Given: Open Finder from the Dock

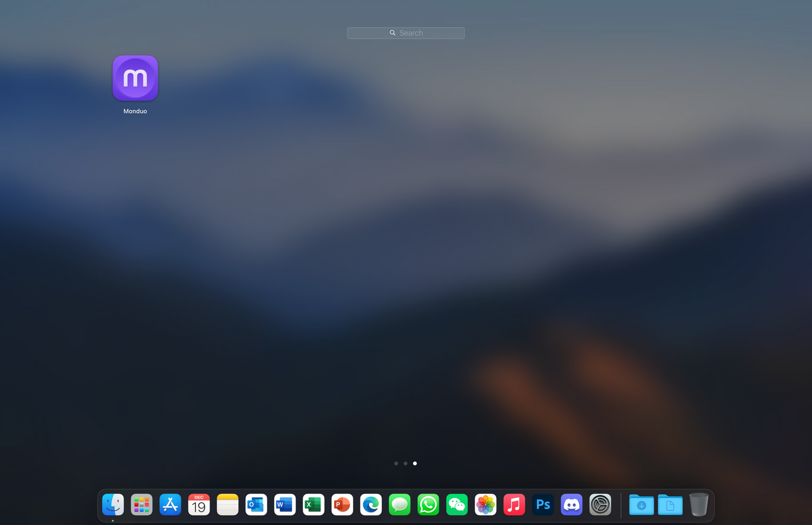Looking at the screenshot, I should tap(113, 504).
